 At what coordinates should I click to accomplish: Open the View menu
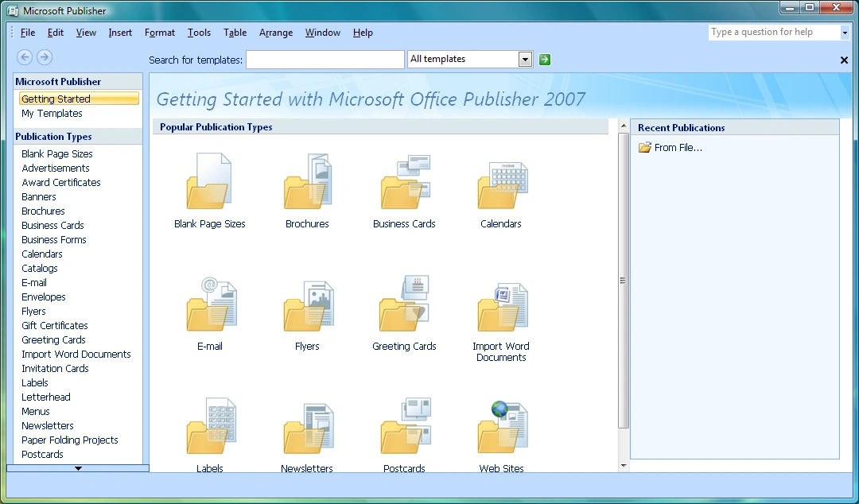tap(86, 33)
